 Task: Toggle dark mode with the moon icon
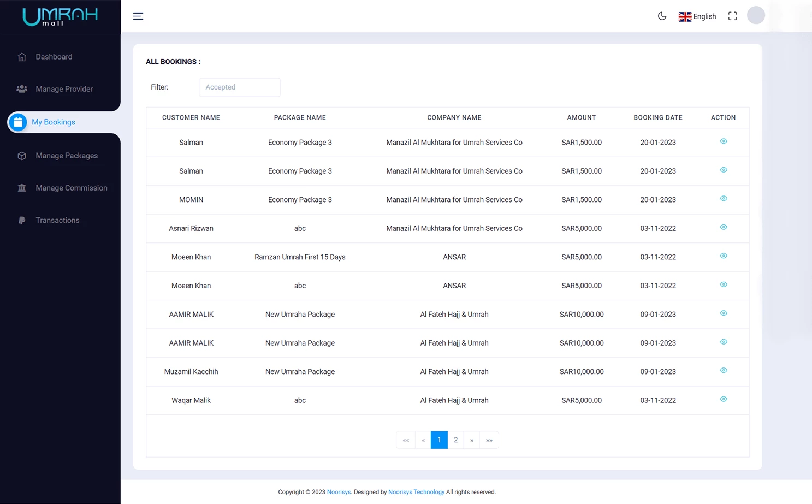pyautogui.click(x=662, y=16)
